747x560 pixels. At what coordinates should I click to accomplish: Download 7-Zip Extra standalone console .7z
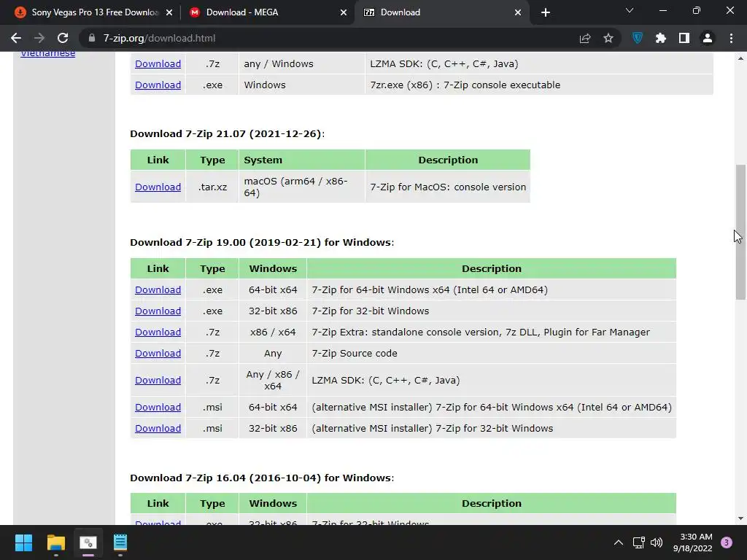coord(158,332)
